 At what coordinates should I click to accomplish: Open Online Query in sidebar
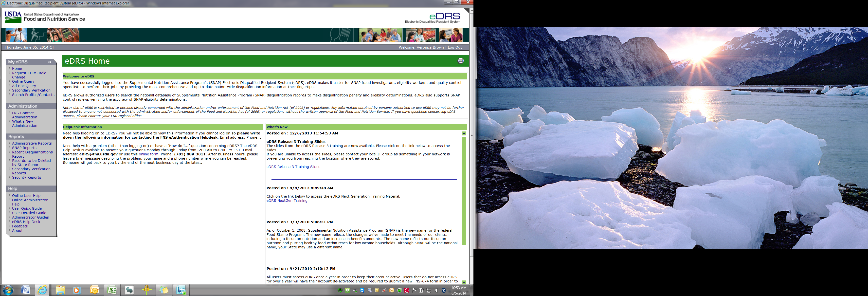pos(23,81)
